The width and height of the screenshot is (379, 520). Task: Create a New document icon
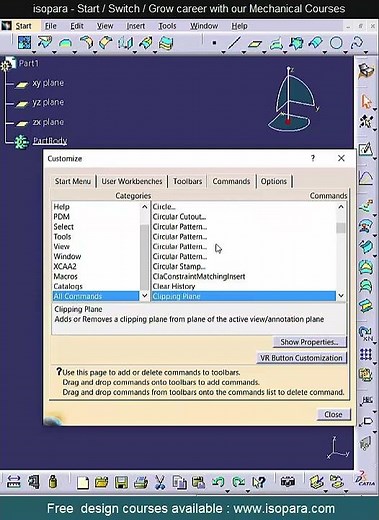tap(83, 482)
